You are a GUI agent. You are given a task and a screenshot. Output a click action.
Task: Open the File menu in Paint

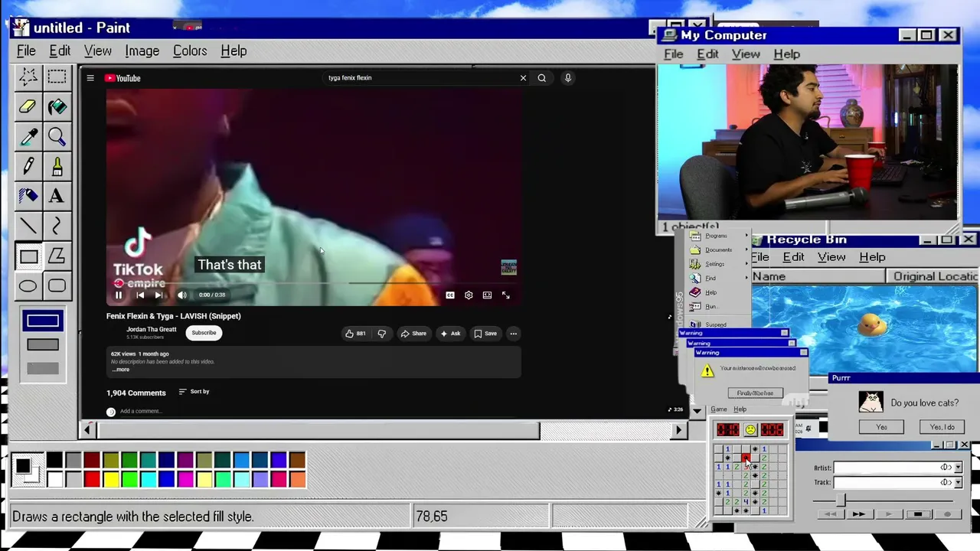[x=26, y=51]
